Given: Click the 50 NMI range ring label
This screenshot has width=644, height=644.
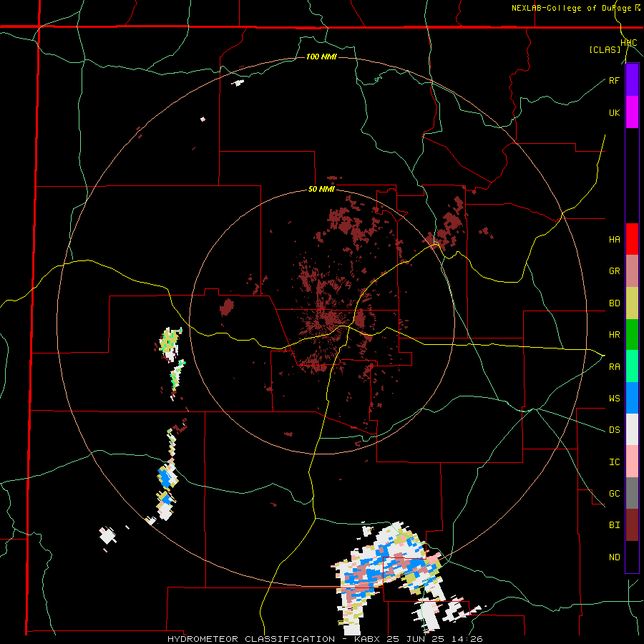Looking at the screenshot, I should click(x=321, y=190).
